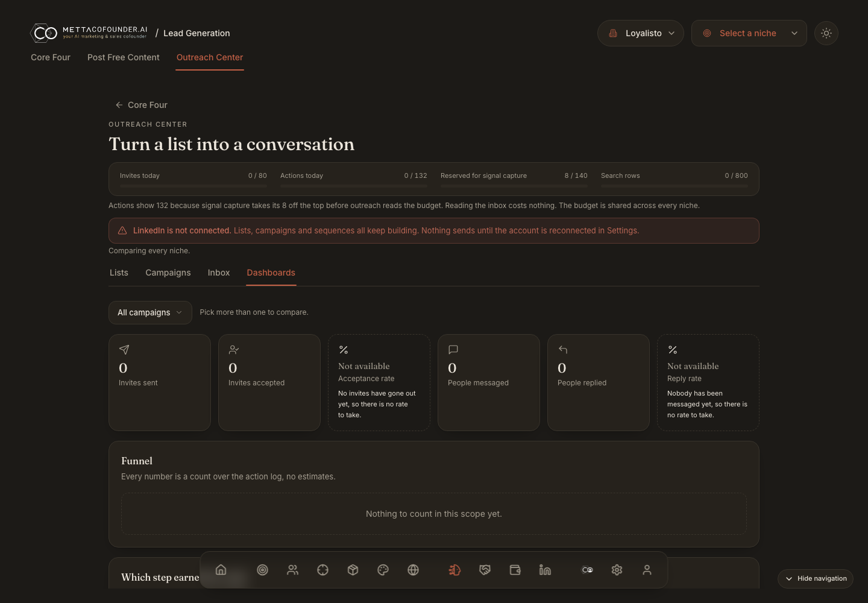This screenshot has width=868, height=603.
Task: Go to the Core Four top tab
Action: point(51,57)
